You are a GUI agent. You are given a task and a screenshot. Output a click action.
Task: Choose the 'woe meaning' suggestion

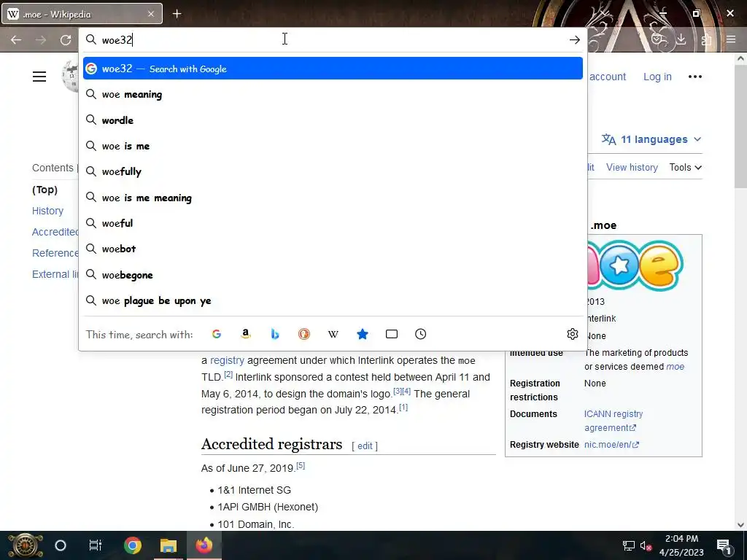(333, 94)
